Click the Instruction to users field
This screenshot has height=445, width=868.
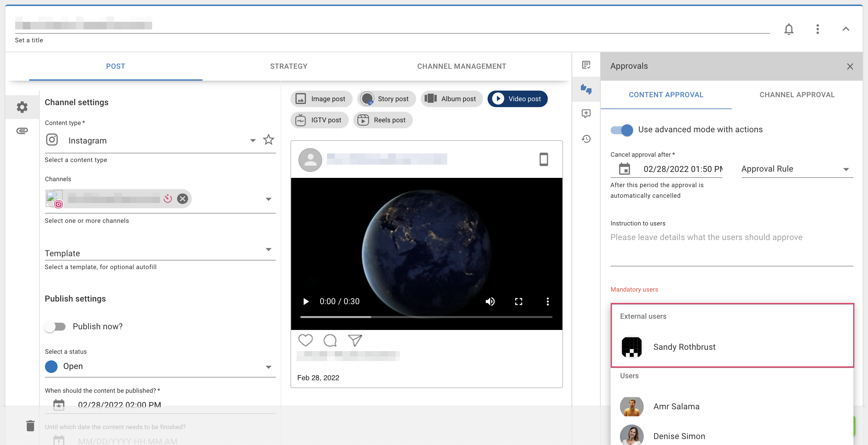pos(732,249)
